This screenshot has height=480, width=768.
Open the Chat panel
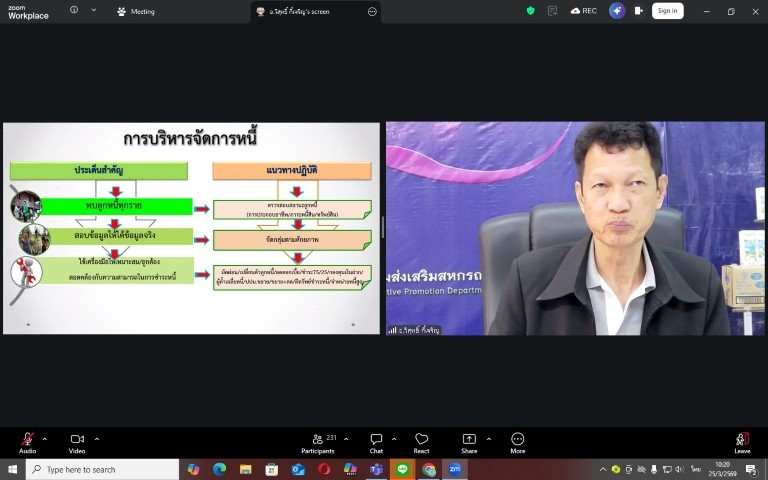pyautogui.click(x=376, y=440)
